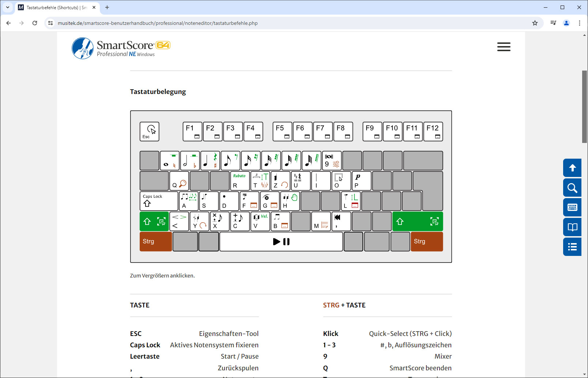View site information icon in address bar
Screen dimensions: 588x378
click(x=51, y=23)
